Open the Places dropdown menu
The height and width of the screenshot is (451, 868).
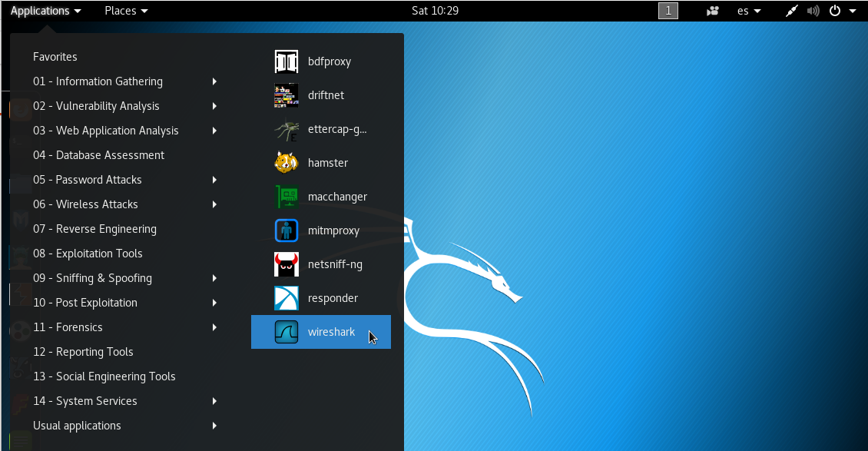point(126,11)
